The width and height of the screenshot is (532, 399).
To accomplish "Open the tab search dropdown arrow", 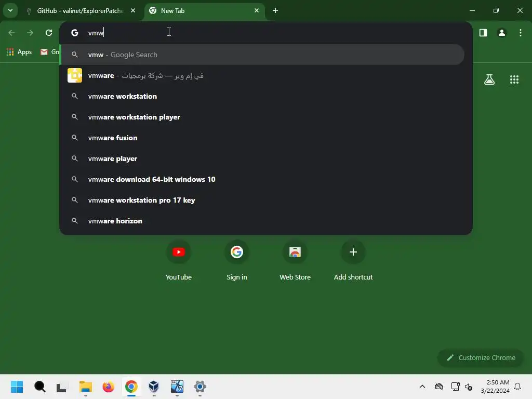I will pyautogui.click(x=10, y=10).
